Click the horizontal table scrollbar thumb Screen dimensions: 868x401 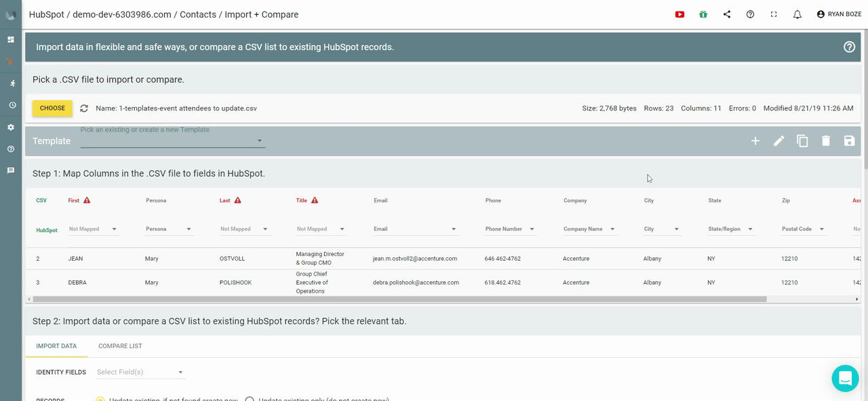[x=399, y=299]
